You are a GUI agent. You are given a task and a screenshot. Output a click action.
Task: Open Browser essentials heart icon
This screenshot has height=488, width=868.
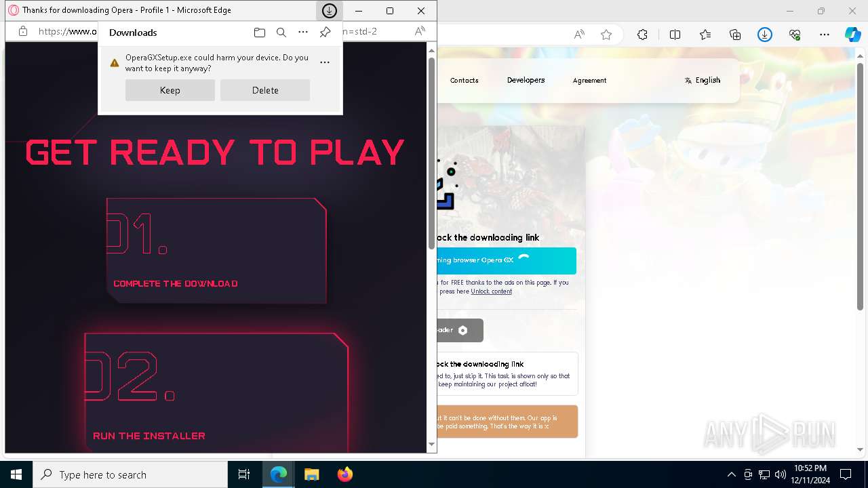(x=795, y=35)
